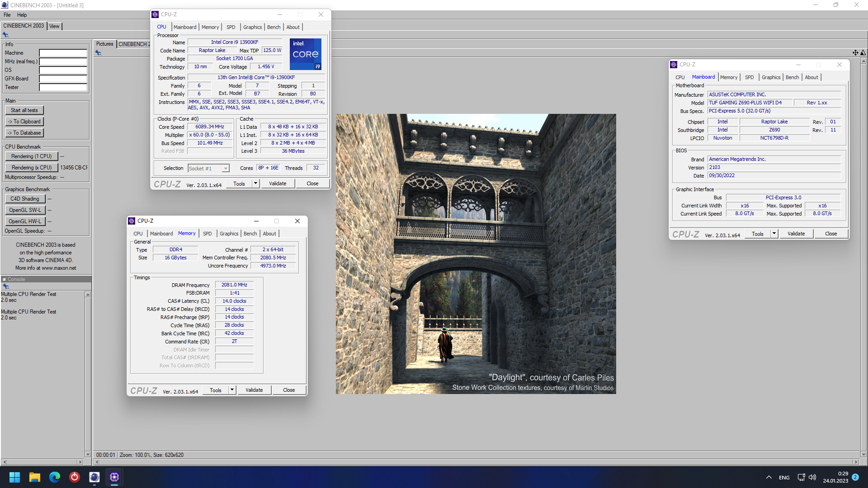
Task: Click console scrollbar up arrow
Action: point(88,295)
